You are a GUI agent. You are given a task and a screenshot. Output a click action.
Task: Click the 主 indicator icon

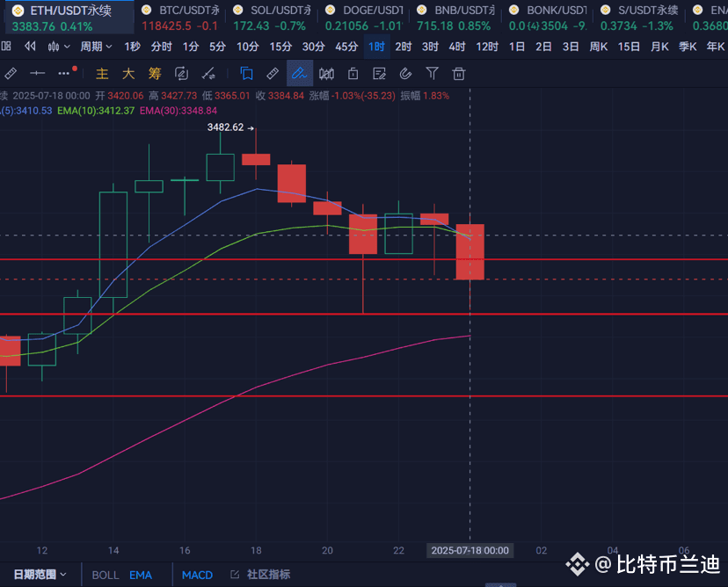click(x=102, y=73)
